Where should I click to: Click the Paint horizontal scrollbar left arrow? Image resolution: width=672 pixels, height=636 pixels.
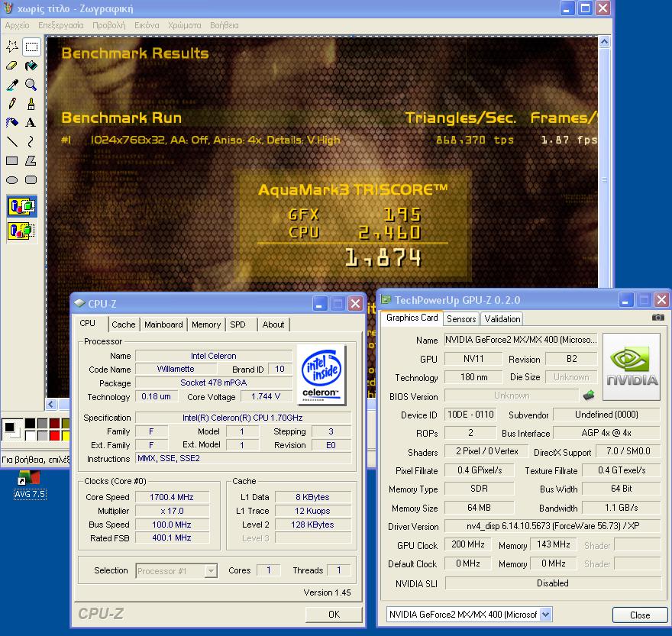click(51, 404)
